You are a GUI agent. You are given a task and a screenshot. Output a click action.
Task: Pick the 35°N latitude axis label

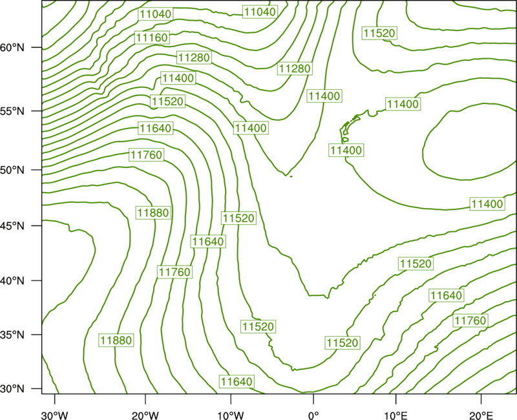tap(12, 335)
